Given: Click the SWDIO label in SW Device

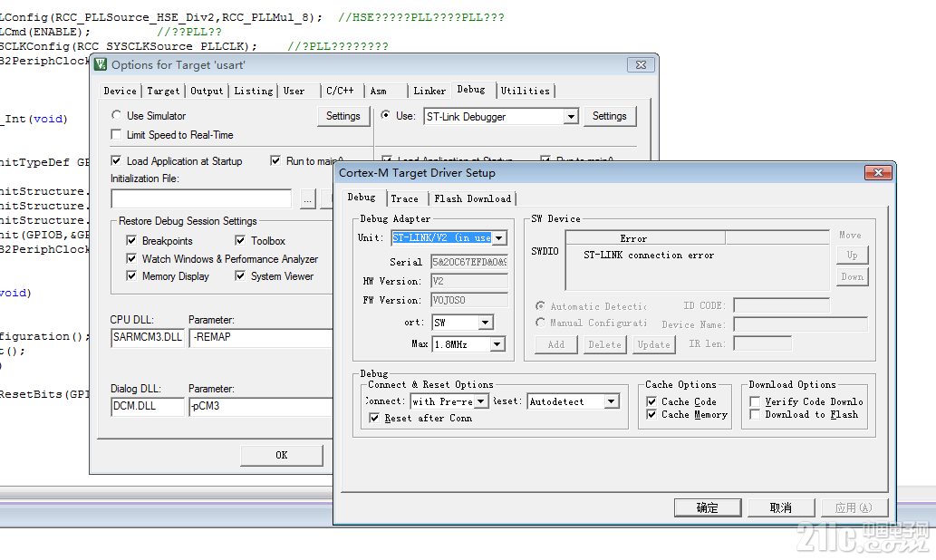Looking at the screenshot, I should 545,251.
